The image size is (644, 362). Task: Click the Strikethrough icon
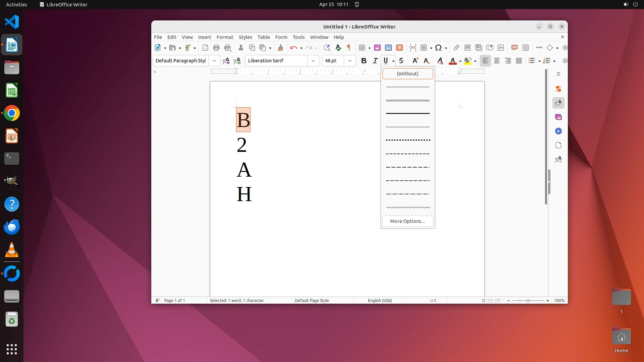(401, 61)
